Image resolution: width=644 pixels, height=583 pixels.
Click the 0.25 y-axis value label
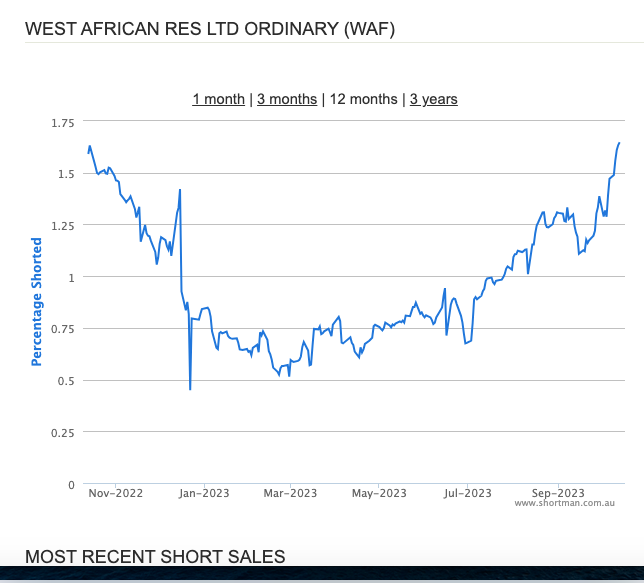(63, 433)
